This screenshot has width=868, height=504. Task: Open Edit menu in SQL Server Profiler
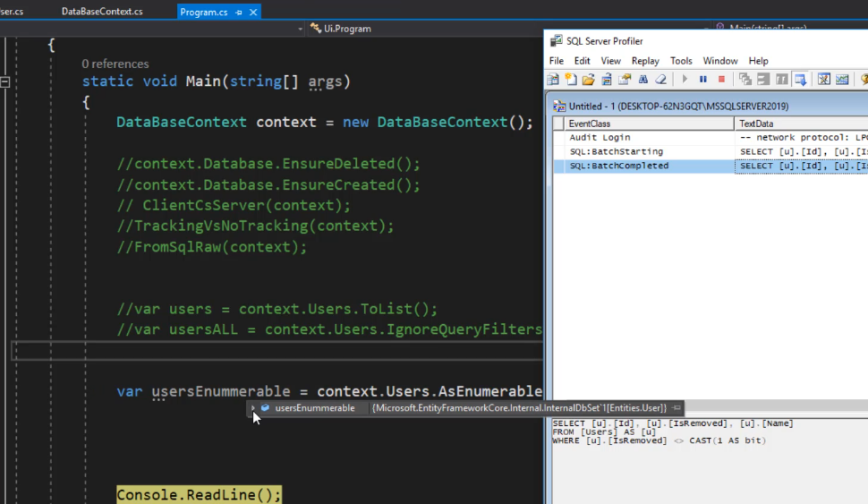point(582,61)
